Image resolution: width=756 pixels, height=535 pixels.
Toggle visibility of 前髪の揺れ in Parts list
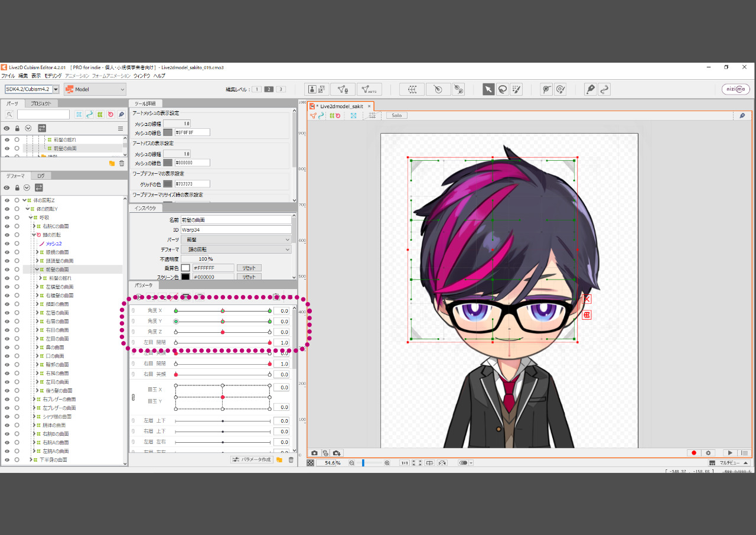point(7,140)
